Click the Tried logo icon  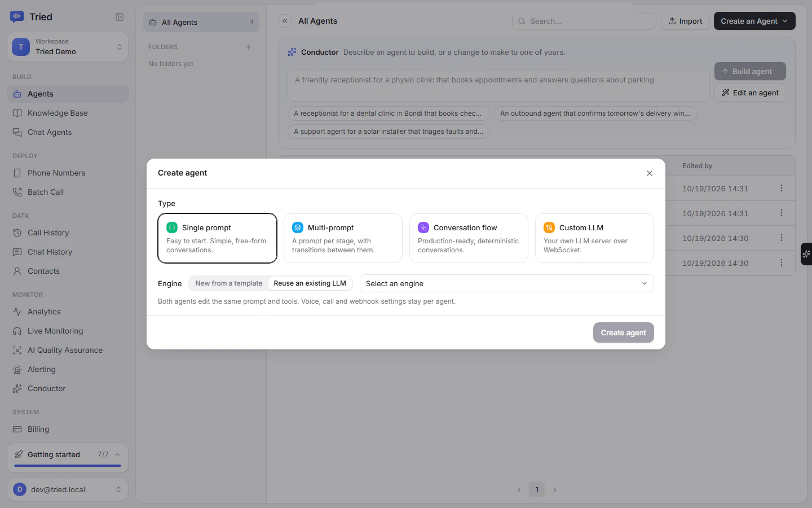point(17,17)
